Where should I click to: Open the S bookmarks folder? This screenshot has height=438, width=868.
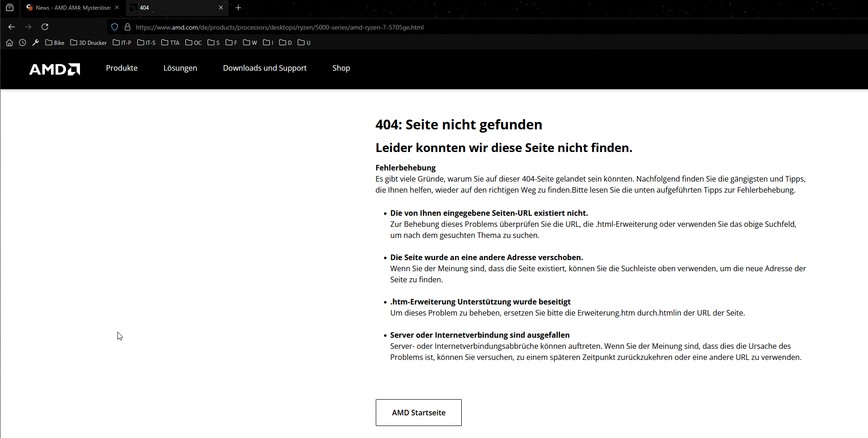click(x=214, y=43)
